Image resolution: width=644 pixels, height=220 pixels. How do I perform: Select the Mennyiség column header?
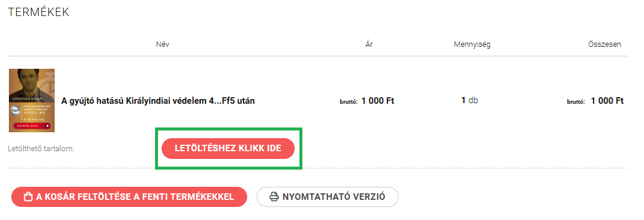[472, 44]
